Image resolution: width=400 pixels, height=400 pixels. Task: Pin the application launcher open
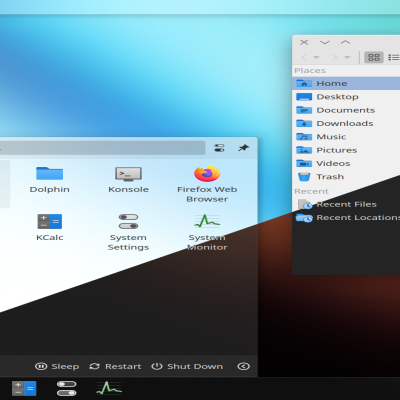pyautogui.click(x=243, y=148)
